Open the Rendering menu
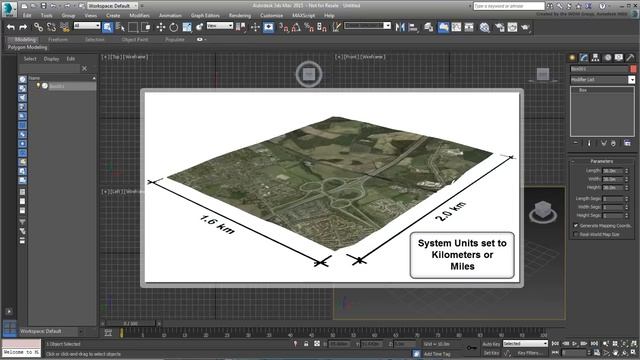 coord(240,16)
